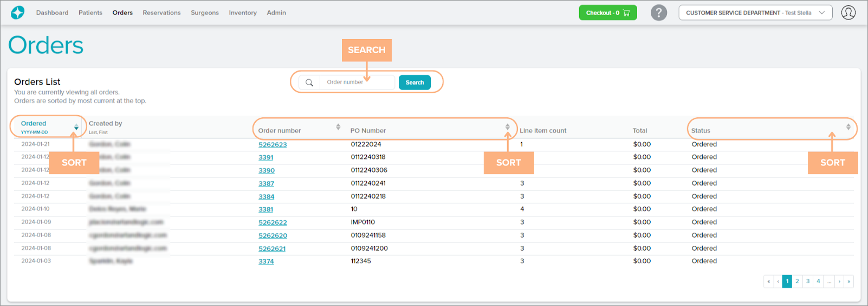This screenshot has height=306, width=868.
Task: Click the green Checkout button
Action: pyautogui.click(x=607, y=12)
